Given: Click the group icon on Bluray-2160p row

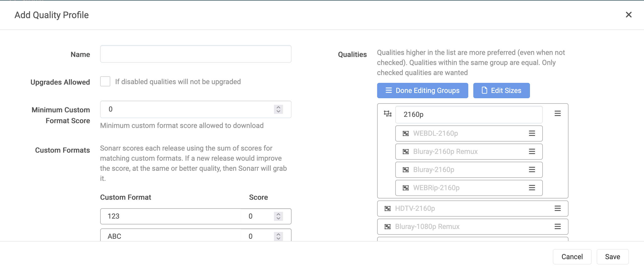Looking at the screenshot, I should coord(406,170).
